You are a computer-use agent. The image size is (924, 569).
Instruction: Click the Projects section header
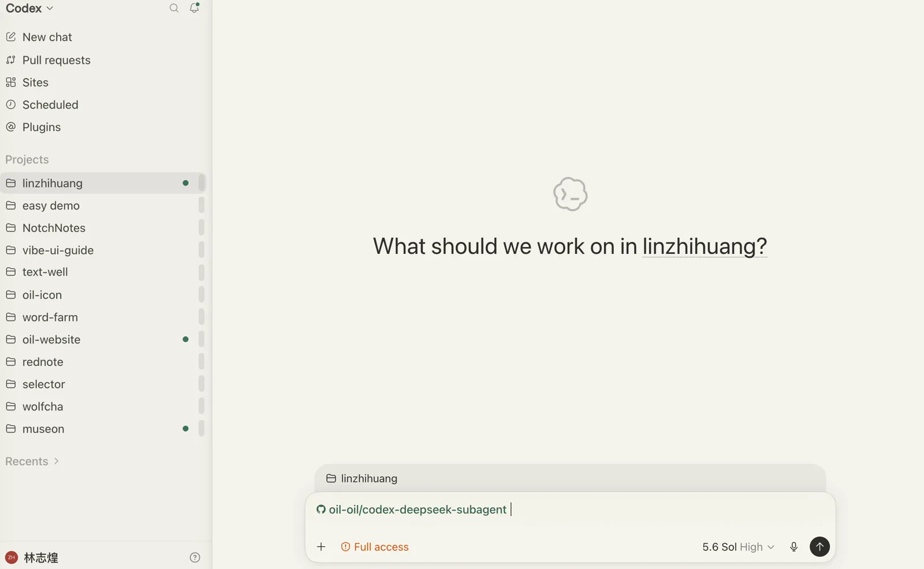click(27, 159)
